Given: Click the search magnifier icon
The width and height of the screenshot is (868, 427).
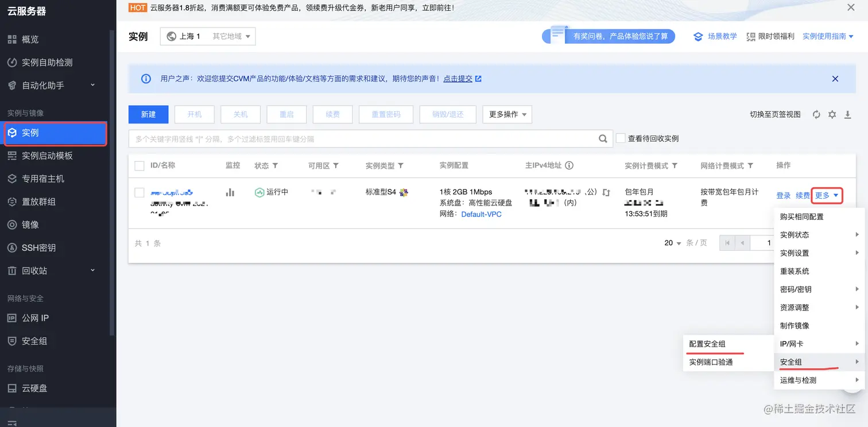Looking at the screenshot, I should pos(603,138).
